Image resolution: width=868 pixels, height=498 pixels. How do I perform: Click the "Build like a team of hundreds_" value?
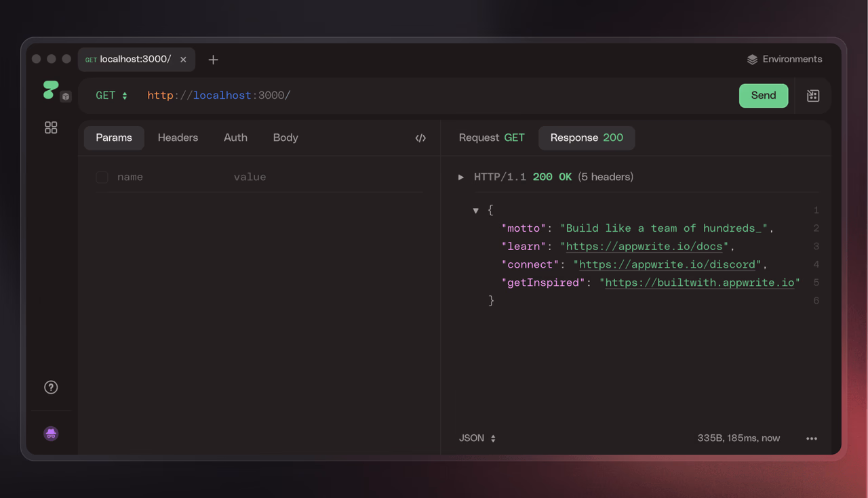(664, 228)
